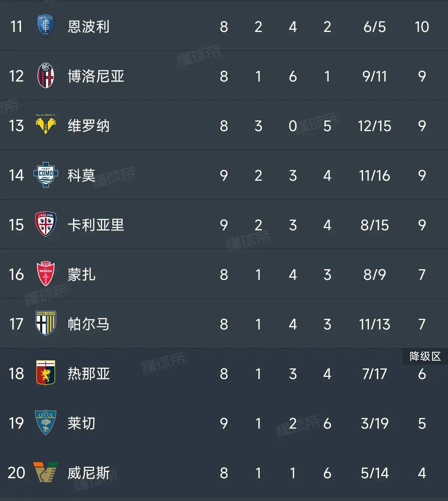Click the rank number 20

tap(16, 473)
